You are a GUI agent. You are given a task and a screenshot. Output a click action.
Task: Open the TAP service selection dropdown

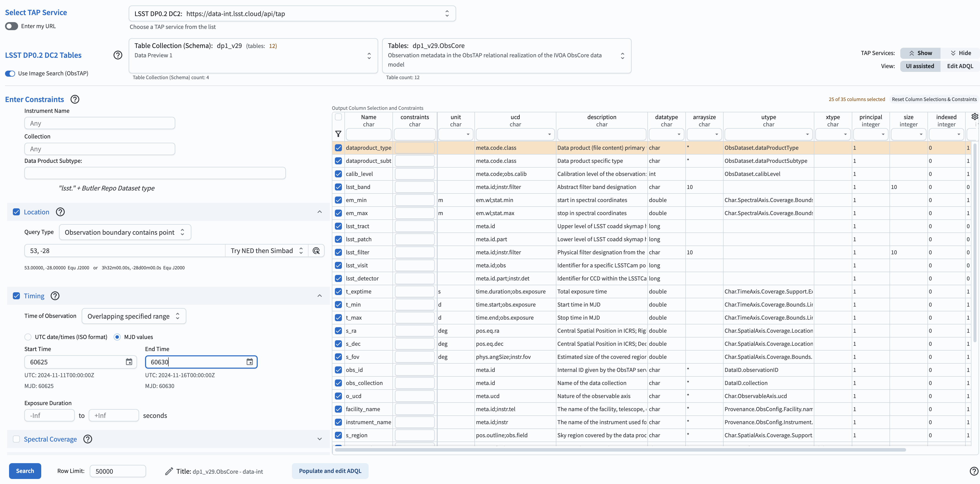pyautogui.click(x=292, y=14)
